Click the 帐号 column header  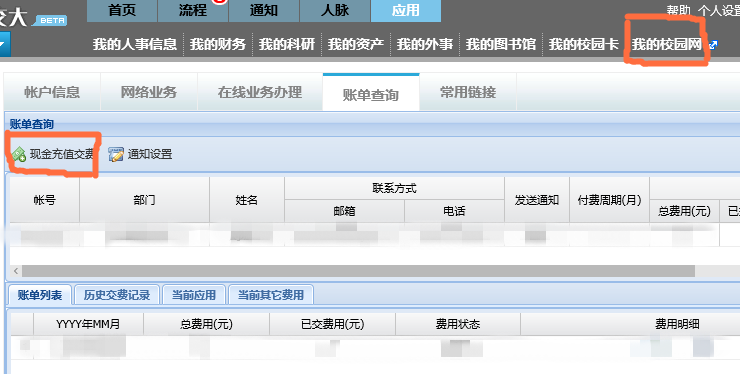tap(44, 200)
